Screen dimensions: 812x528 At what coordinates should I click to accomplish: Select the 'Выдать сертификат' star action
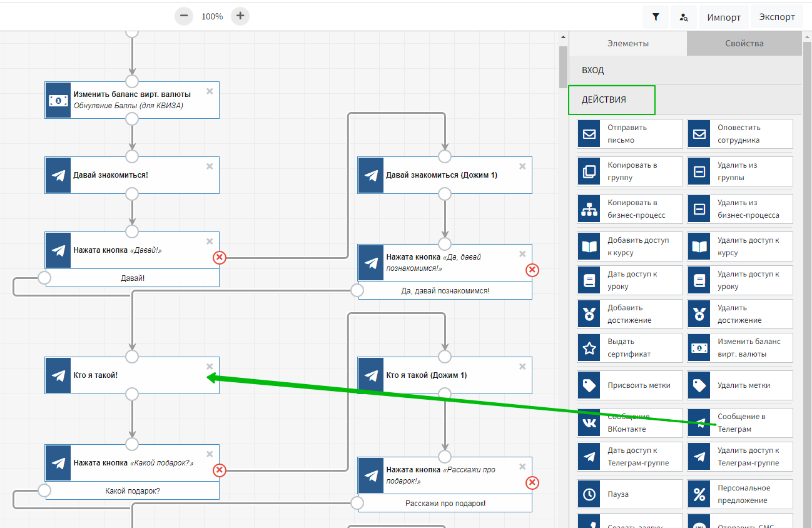(x=629, y=348)
